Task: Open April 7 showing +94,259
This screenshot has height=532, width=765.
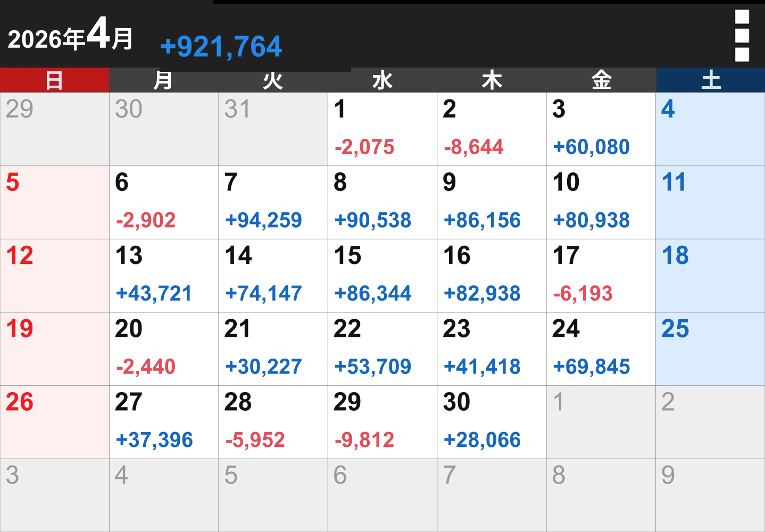Action: point(273,203)
